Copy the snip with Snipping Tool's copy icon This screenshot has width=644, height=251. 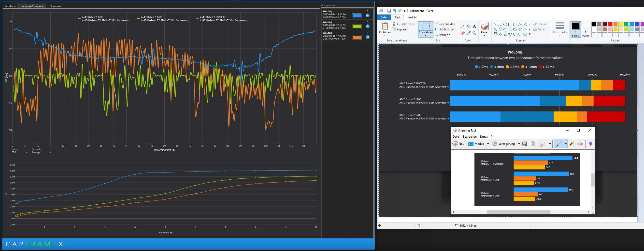[x=533, y=144]
